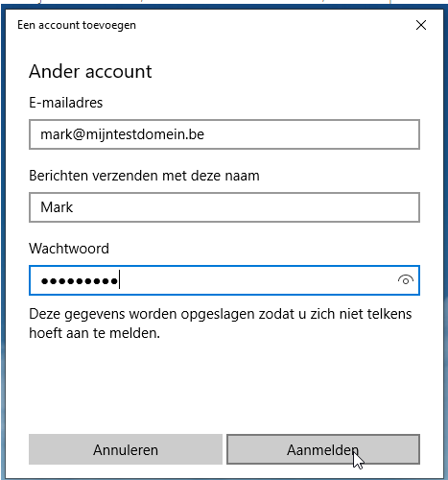Image resolution: width=448 pixels, height=480 pixels.
Task: Click the Aanmelden button
Action: click(323, 449)
